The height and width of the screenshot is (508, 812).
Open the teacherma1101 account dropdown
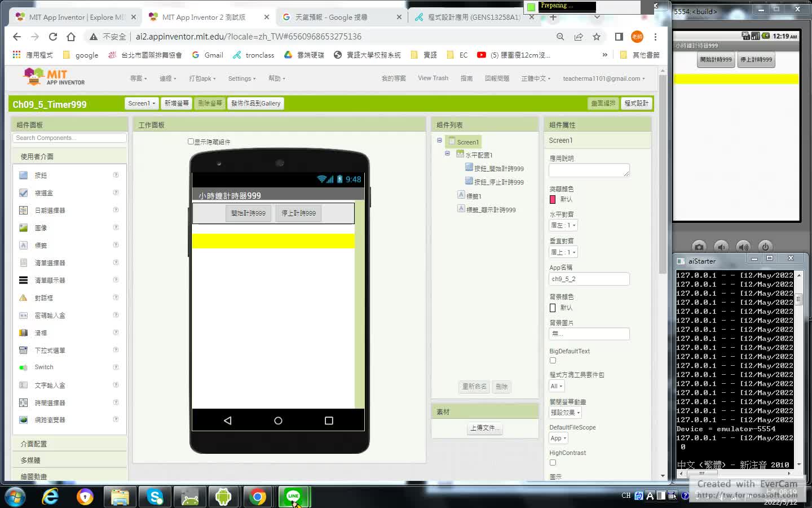[603, 78]
